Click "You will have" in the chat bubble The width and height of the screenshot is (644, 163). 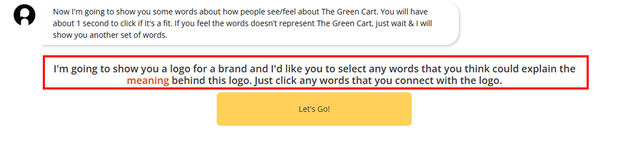click(x=404, y=12)
